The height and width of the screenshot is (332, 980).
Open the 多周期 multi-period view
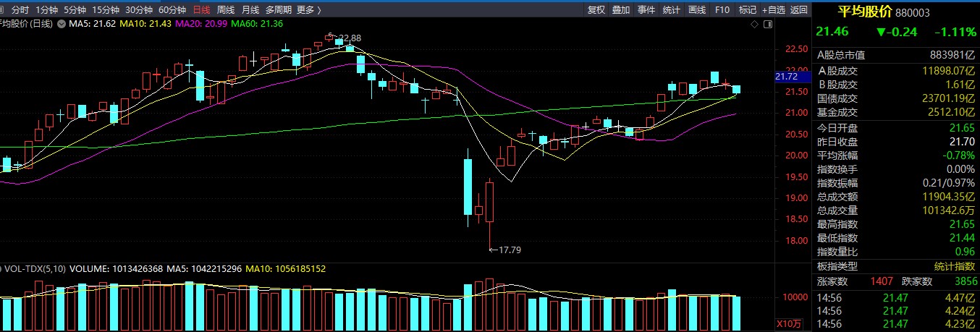coord(279,10)
